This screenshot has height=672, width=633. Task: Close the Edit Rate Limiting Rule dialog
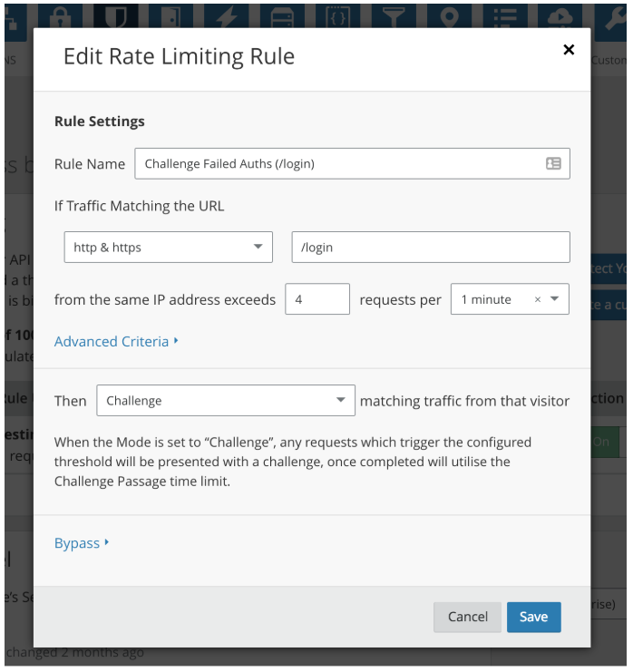pos(569,50)
